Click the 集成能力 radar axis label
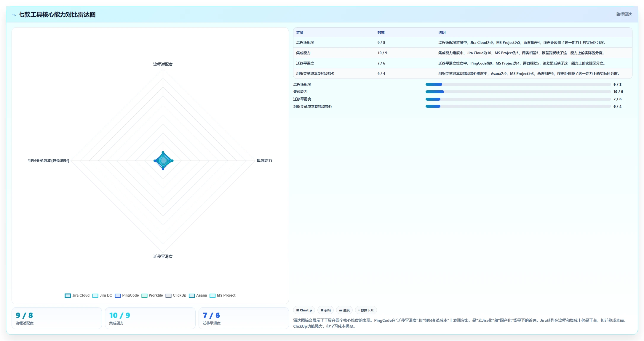Image resolution: width=644 pixels, height=341 pixels. click(x=264, y=160)
